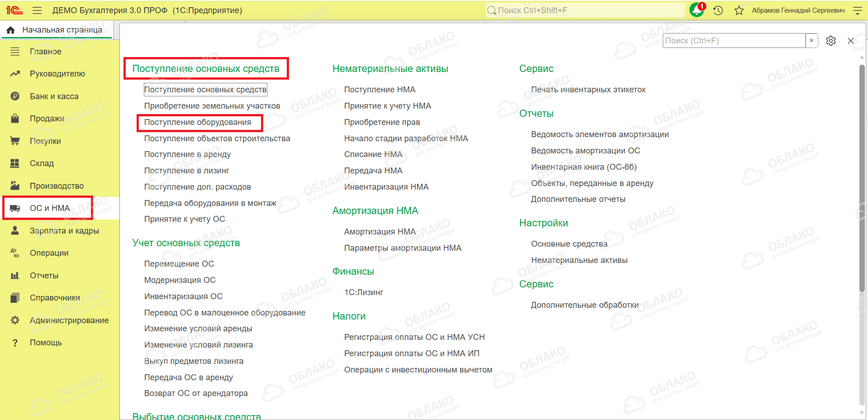Click the Продажи bag icon

15,119
